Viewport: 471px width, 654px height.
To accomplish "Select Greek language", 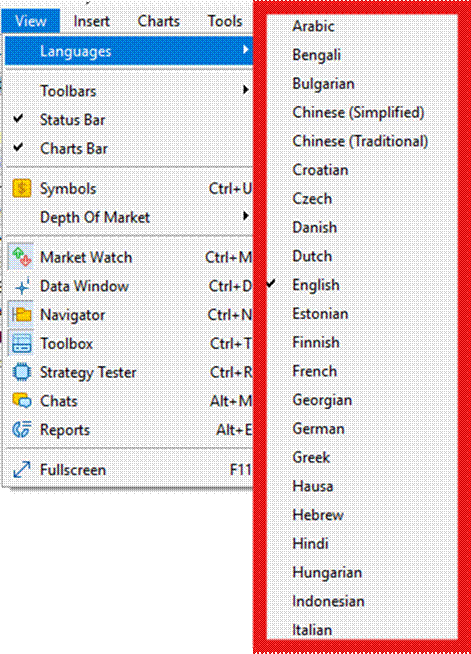I will click(x=311, y=458).
